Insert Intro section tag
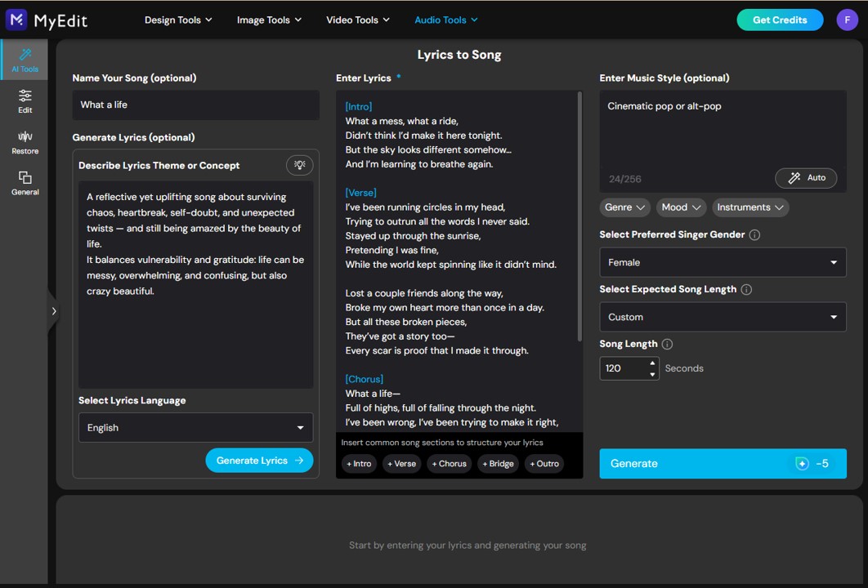The width and height of the screenshot is (868, 588). tap(359, 464)
